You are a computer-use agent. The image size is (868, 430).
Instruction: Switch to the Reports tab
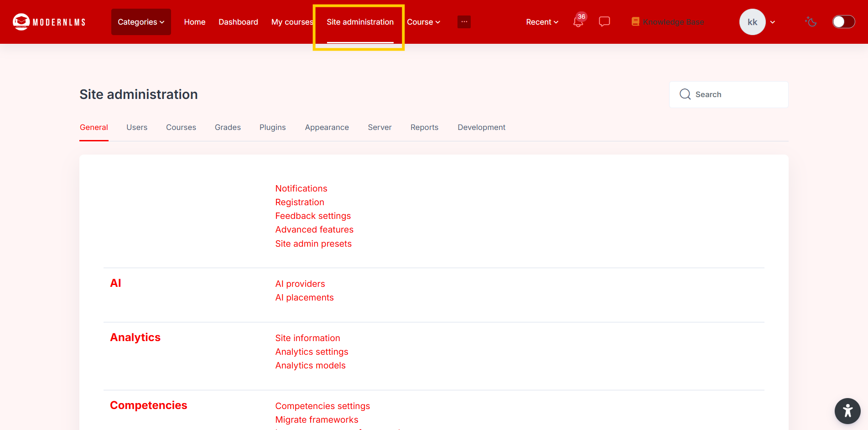click(424, 127)
